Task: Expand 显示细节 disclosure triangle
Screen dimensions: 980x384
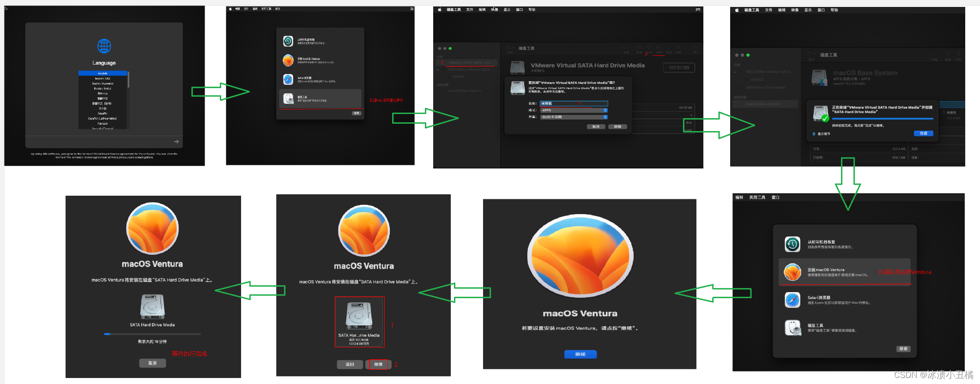Action: tap(814, 134)
